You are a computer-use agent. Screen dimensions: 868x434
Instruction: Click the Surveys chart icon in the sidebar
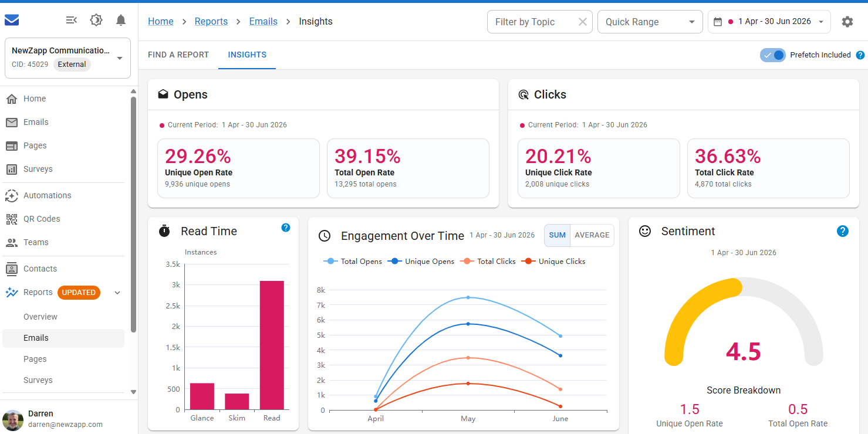(12, 169)
